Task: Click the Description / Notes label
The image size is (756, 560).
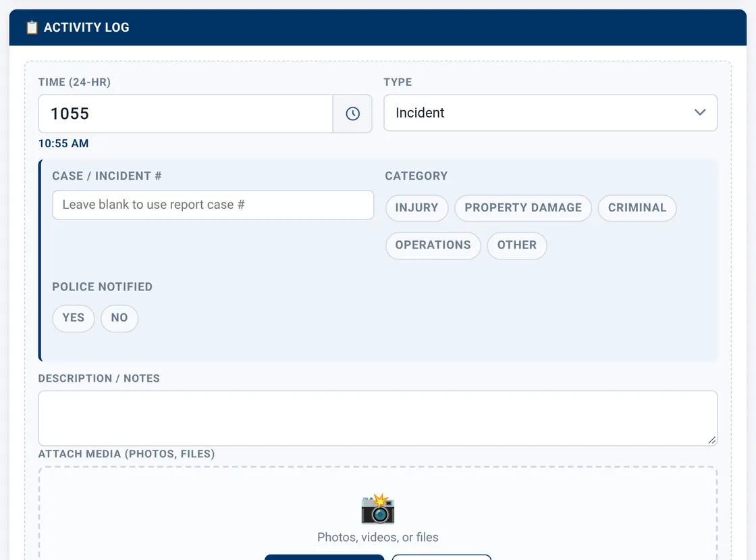Action: click(x=99, y=379)
